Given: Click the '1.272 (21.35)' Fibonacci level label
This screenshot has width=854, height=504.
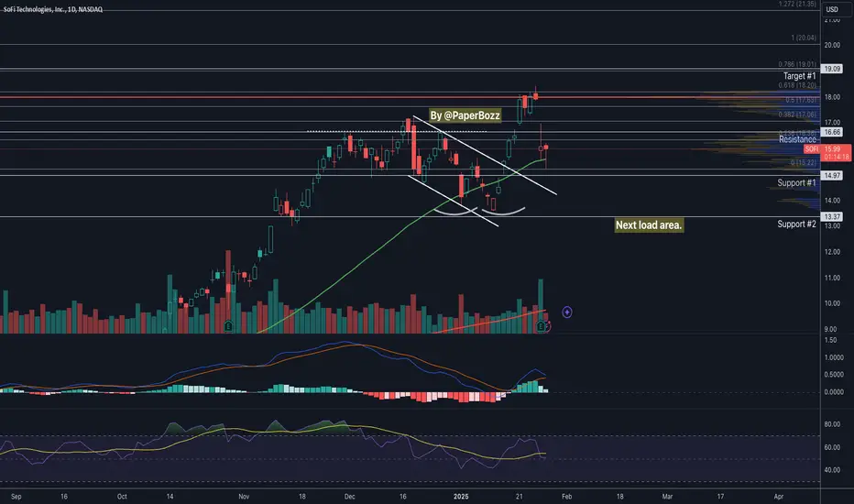Looking at the screenshot, I should click(x=797, y=4).
